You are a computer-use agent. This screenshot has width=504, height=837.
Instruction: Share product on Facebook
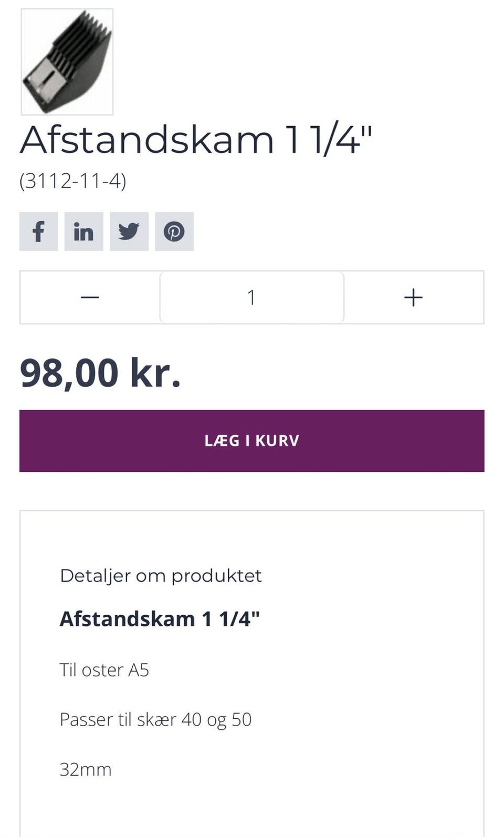[x=38, y=232]
